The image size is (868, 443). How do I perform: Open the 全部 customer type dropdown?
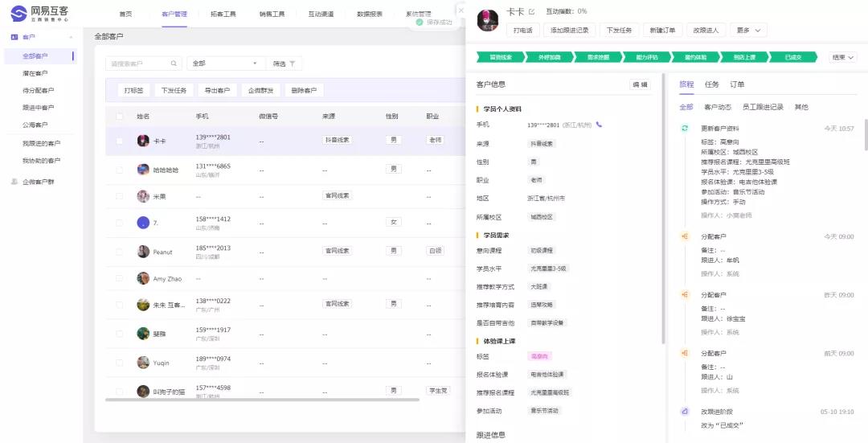tap(226, 64)
